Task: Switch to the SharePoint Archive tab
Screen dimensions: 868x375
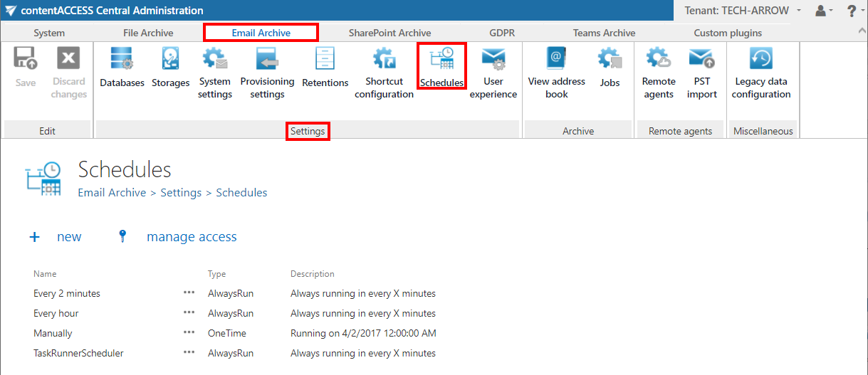Action: point(389,33)
